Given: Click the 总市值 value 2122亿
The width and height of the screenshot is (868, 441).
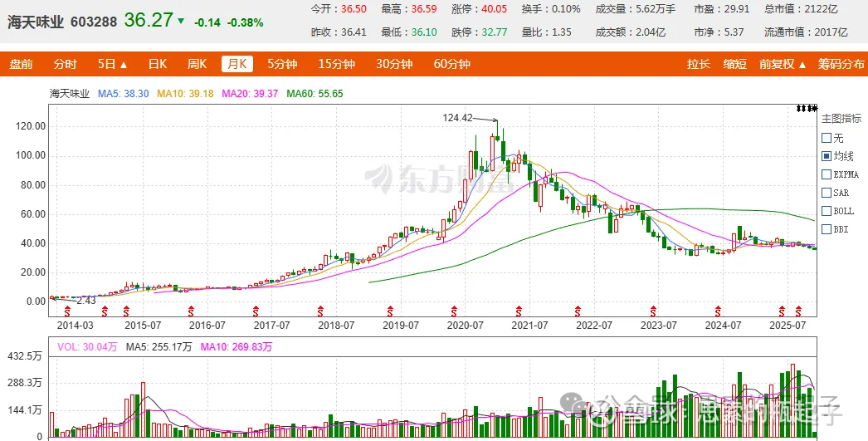Looking at the screenshot, I should pos(821,9).
